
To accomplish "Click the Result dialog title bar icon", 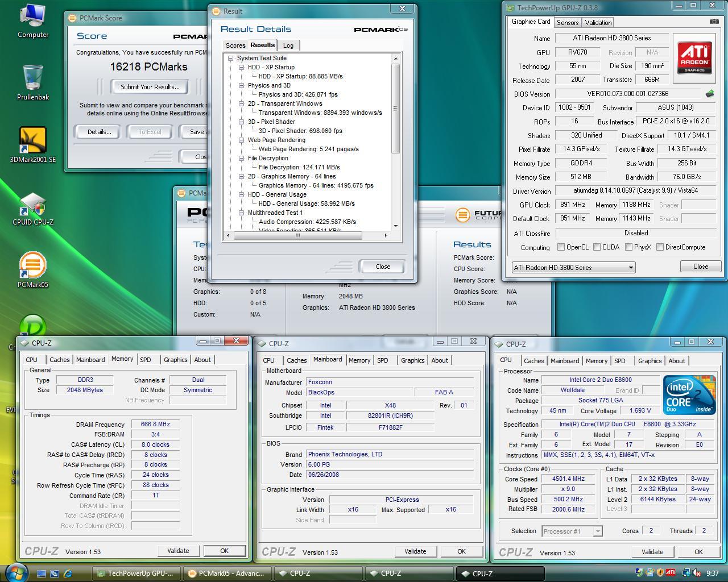I will pos(216,11).
